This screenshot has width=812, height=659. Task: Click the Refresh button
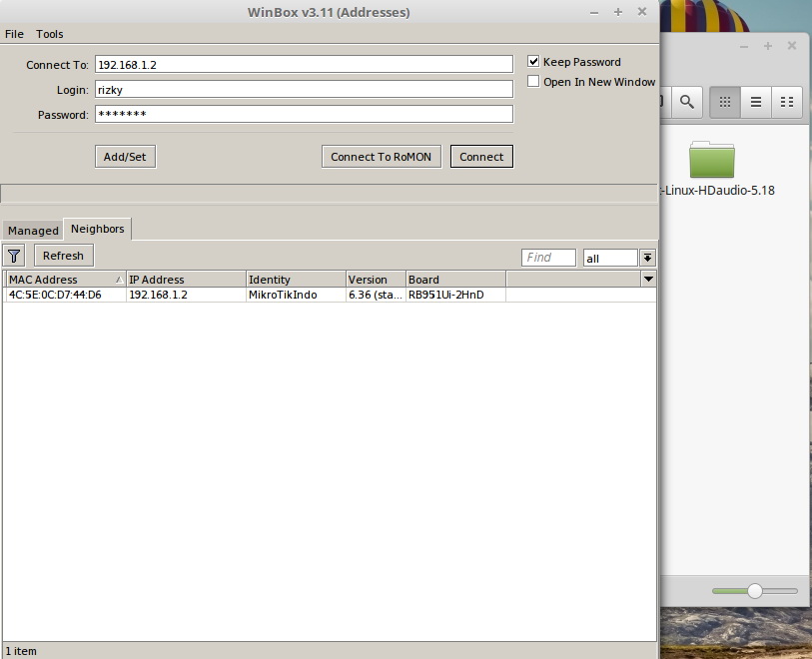63,256
